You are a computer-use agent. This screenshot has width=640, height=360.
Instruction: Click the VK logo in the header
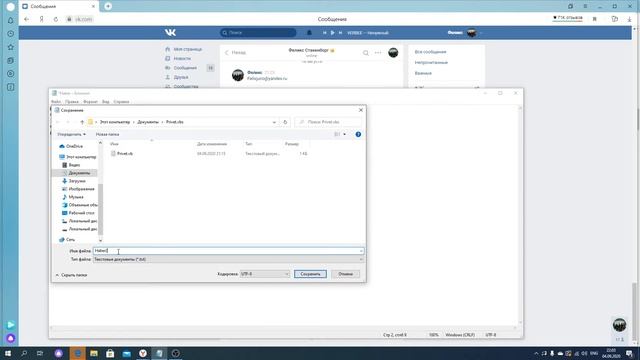coord(170,32)
